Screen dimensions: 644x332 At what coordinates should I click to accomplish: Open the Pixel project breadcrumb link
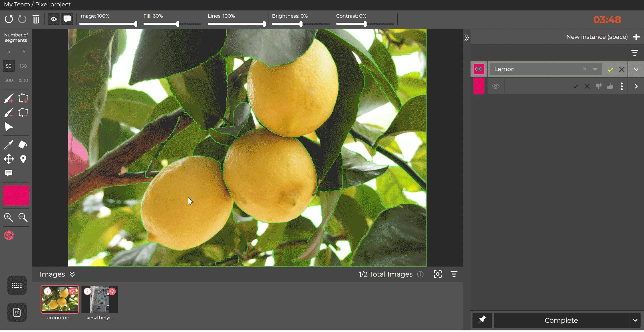point(53,4)
